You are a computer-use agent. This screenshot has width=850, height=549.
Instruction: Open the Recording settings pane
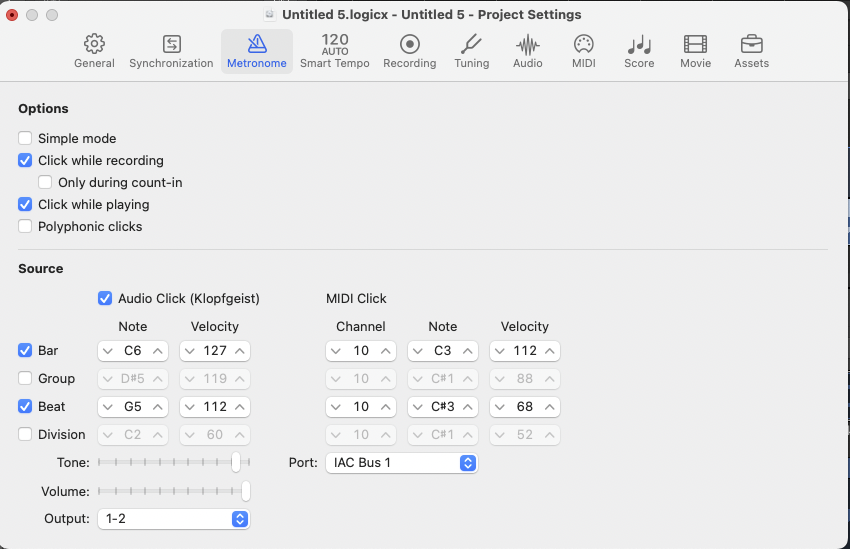(409, 51)
